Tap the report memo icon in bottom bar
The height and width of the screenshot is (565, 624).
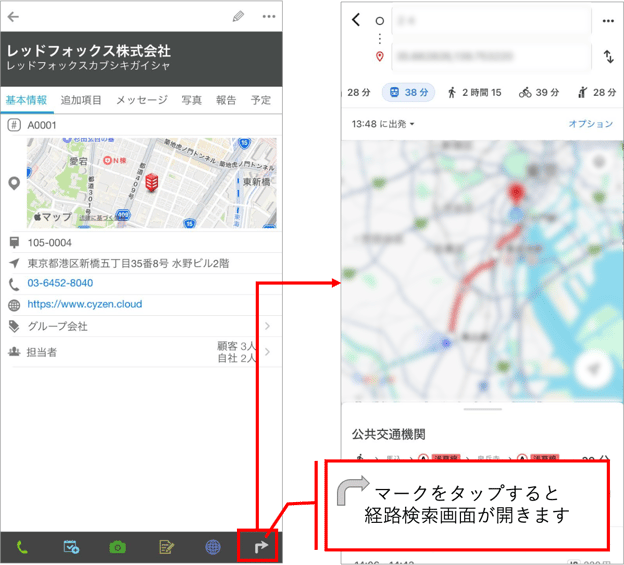click(x=166, y=547)
